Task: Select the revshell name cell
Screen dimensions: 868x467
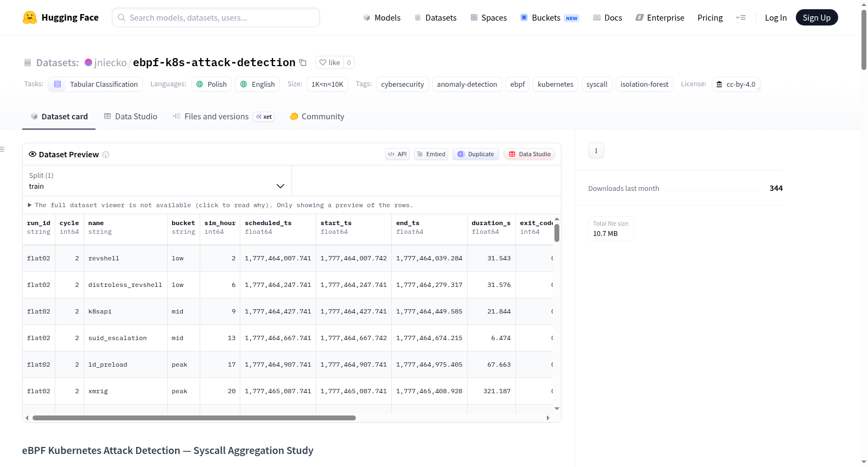Action: (125, 258)
